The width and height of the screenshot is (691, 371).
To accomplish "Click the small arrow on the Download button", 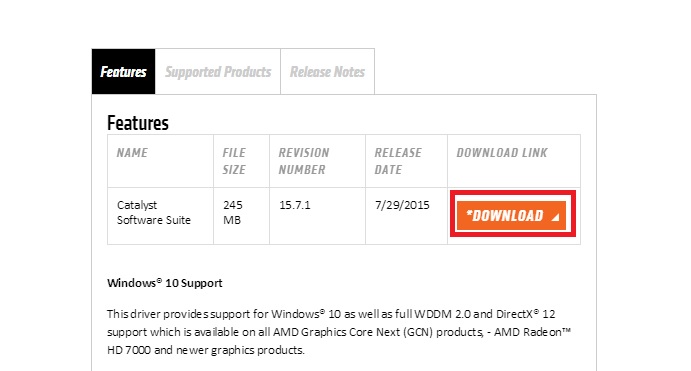I will tap(555, 217).
